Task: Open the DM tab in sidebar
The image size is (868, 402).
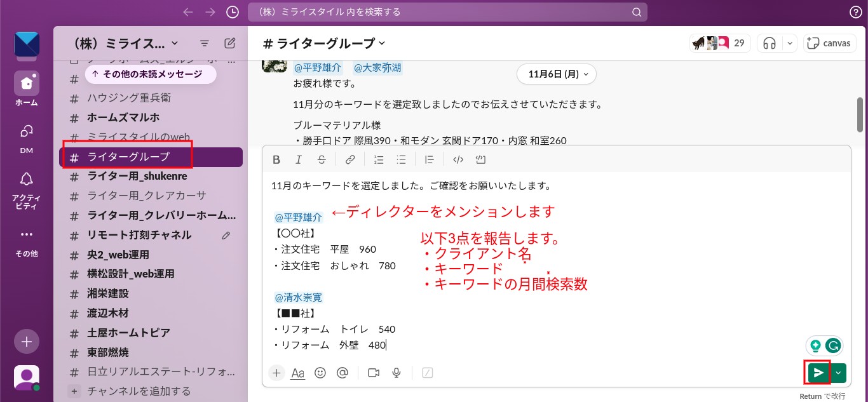Action: pyautogui.click(x=27, y=138)
